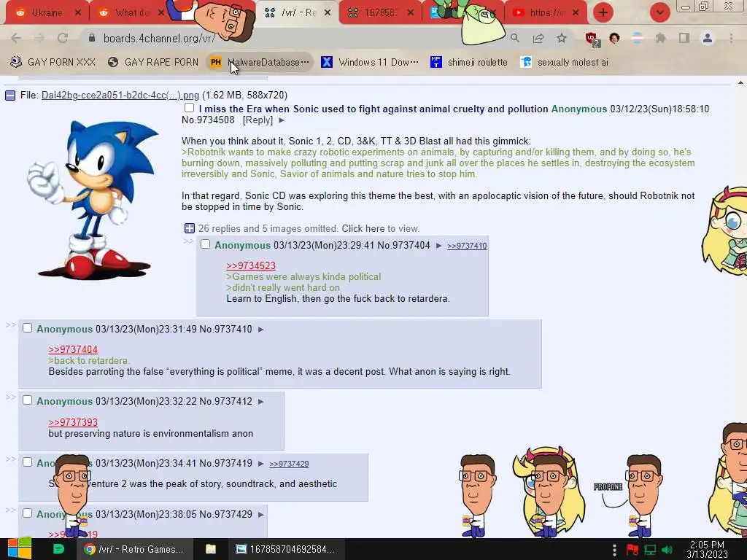Switch to the 167858 tab

[381, 13]
